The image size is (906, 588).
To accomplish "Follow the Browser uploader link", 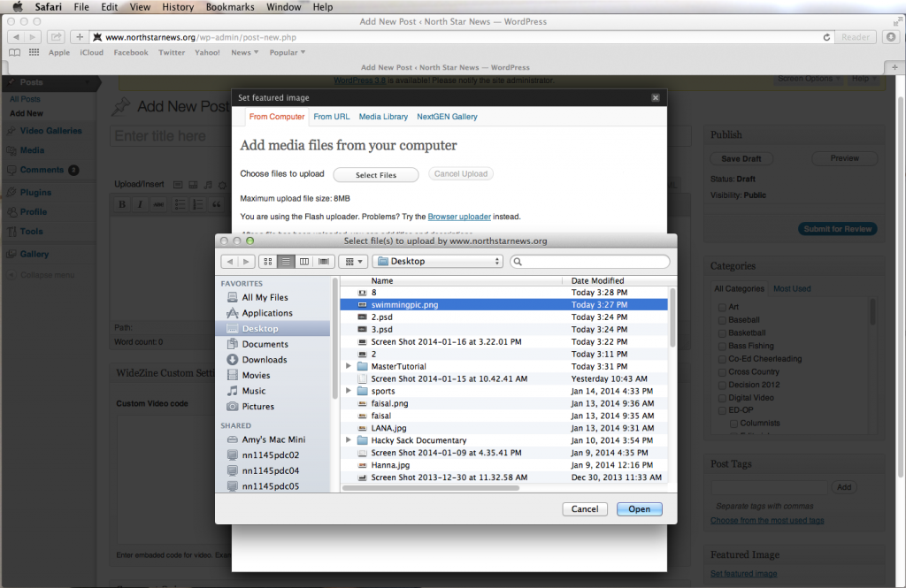I will tap(459, 217).
